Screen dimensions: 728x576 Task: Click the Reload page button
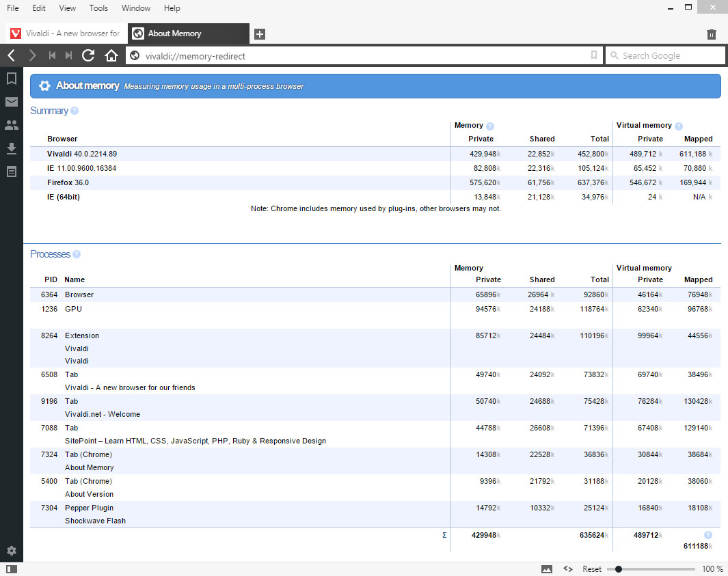[88, 56]
